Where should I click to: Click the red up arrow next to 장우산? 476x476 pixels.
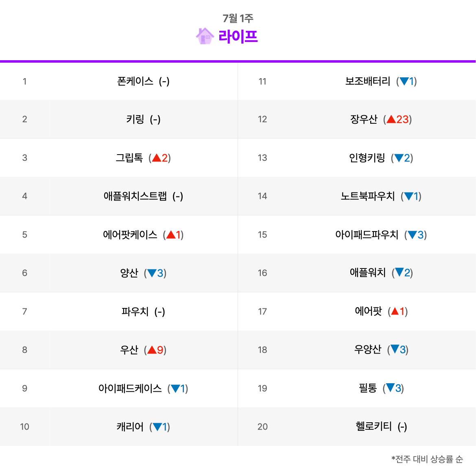[391, 119]
